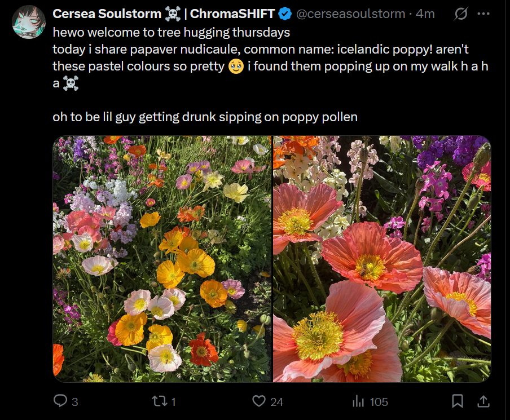Open Cersea Soulstorm's profile avatar
The image size is (510, 420).
pyautogui.click(x=29, y=22)
